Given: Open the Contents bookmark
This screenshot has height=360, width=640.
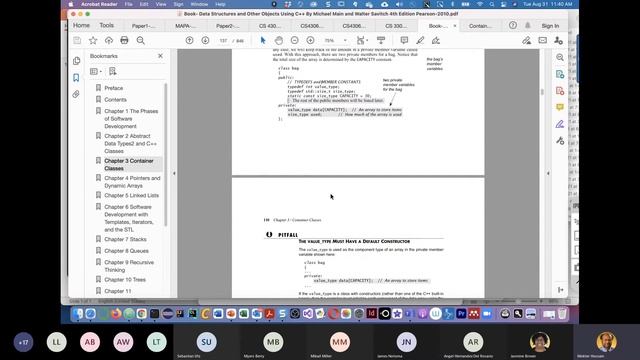Looking at the screenshot, I should [x=115, y=100].
